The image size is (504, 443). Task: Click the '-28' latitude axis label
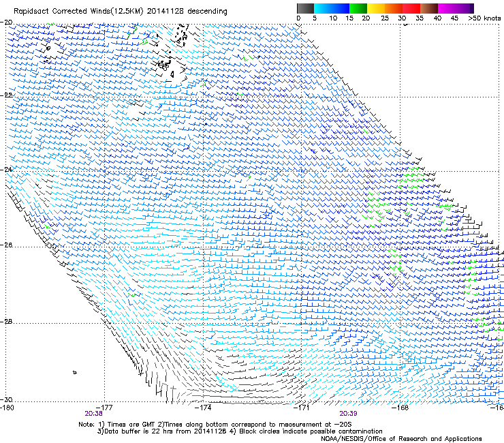click(6, 322)
